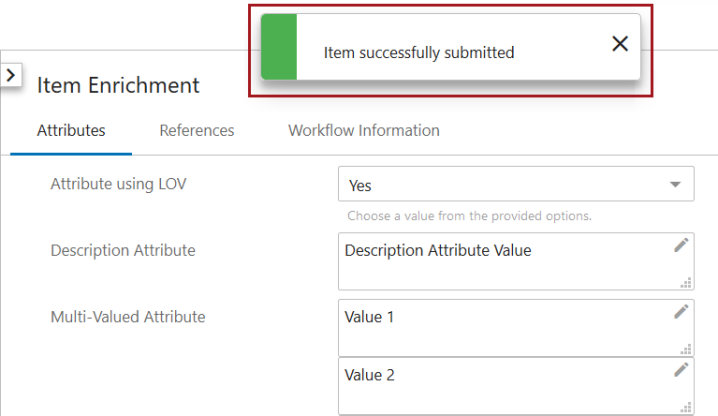The image size is (718, 416).
Task: Click inside Description Attribute Value text area
Action: [x=516, y=261]
